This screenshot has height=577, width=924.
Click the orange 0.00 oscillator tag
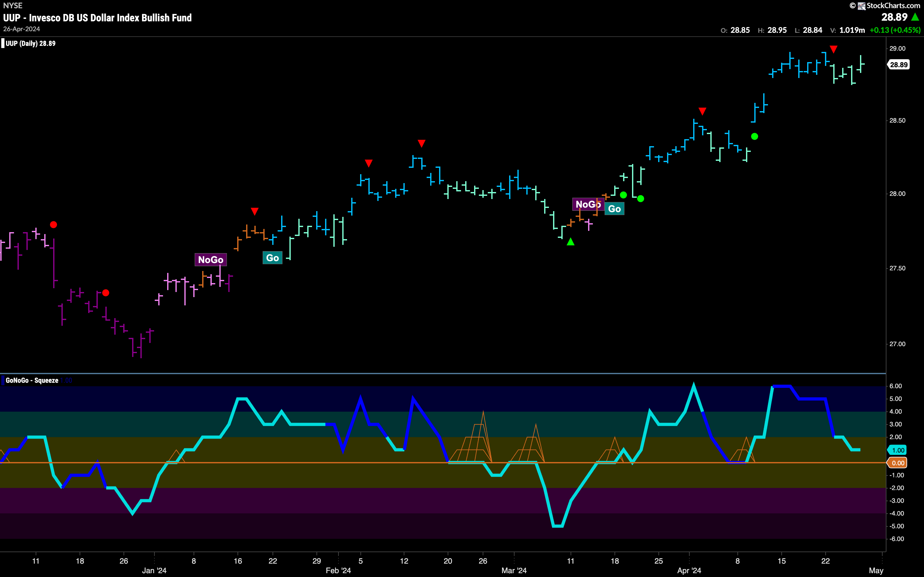[897, 463]
